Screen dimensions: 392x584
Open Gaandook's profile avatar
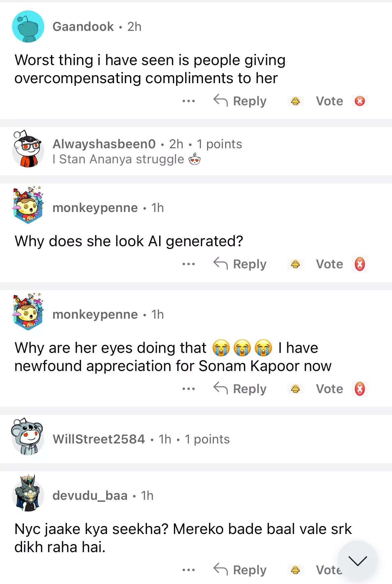(28, 26)
